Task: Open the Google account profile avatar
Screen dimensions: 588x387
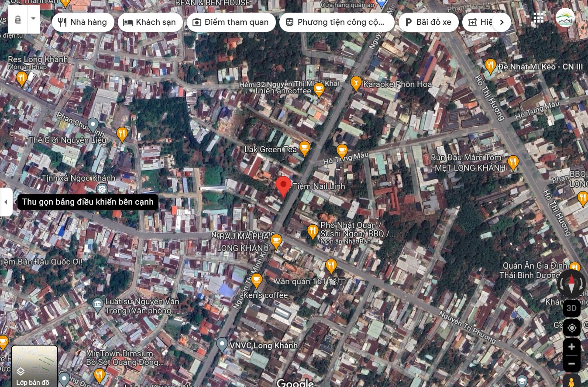Action: tap(565, 18)
